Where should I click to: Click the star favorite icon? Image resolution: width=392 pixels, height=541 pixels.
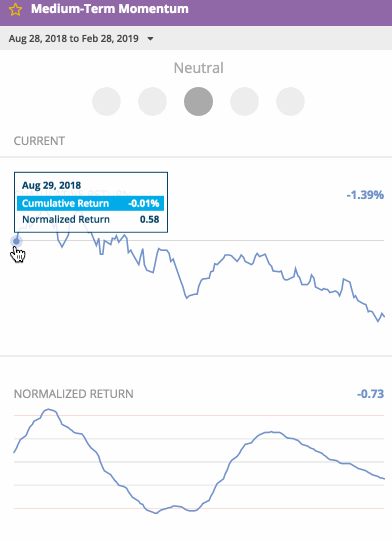click(15, 9)
